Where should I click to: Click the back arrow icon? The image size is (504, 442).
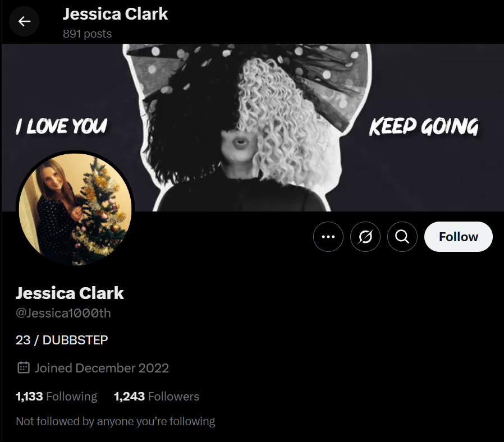(24, 21)
